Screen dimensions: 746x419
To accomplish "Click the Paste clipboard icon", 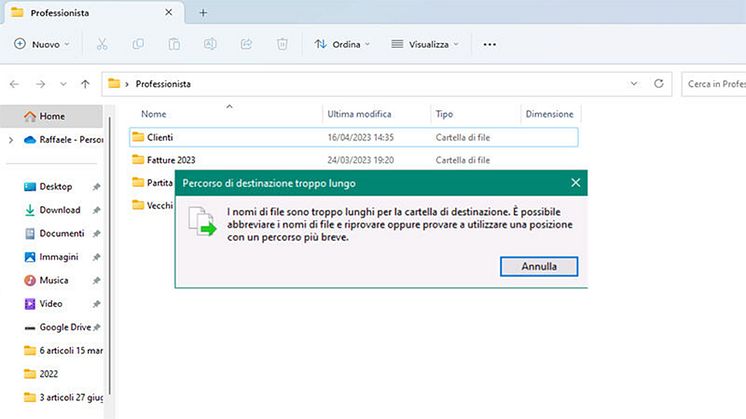I will tap(174, 44).
